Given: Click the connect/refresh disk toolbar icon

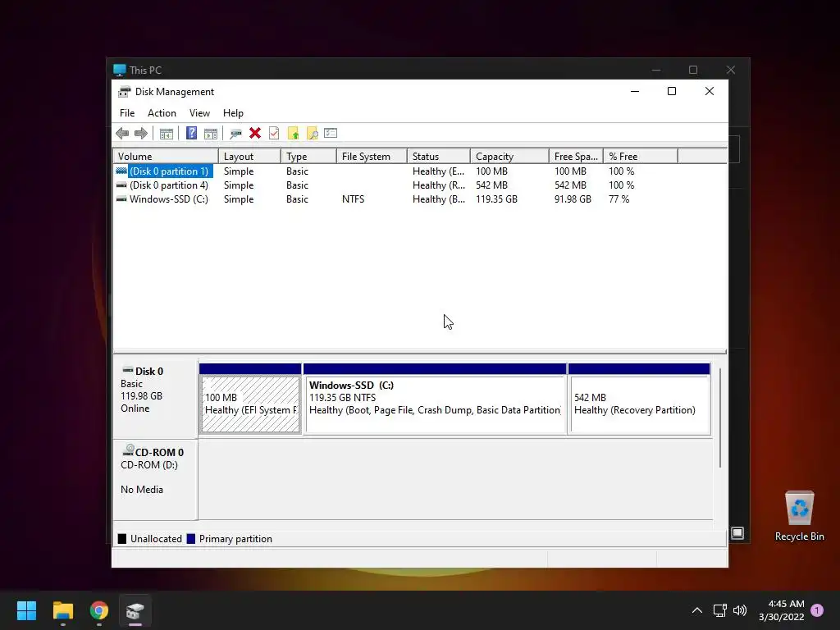Looking at the screenshot, I should pos(235,134).
